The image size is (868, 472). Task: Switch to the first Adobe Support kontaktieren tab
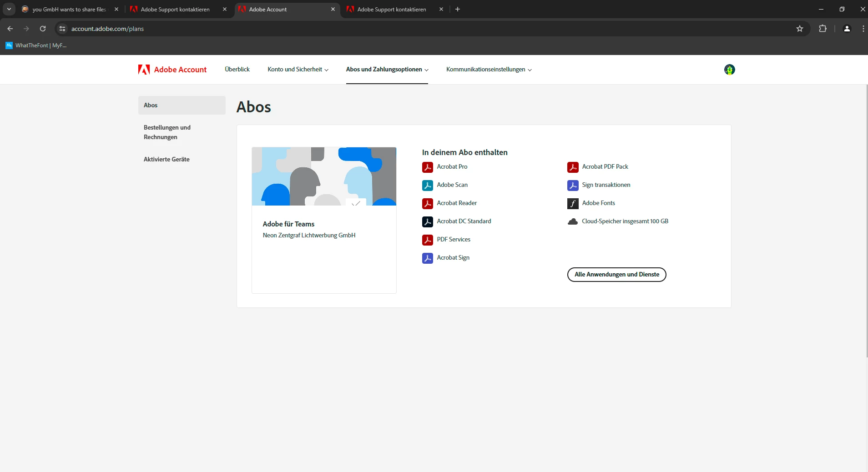(x=175, y=9)
